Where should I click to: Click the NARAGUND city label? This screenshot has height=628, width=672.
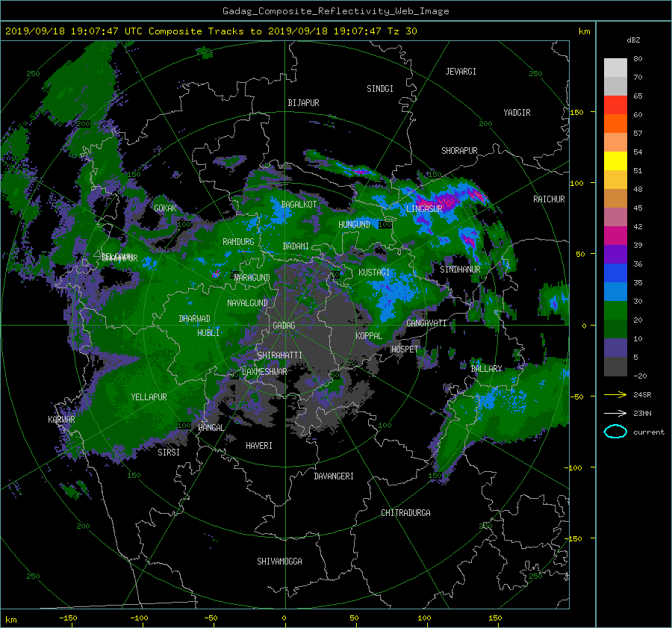(252, 278)
